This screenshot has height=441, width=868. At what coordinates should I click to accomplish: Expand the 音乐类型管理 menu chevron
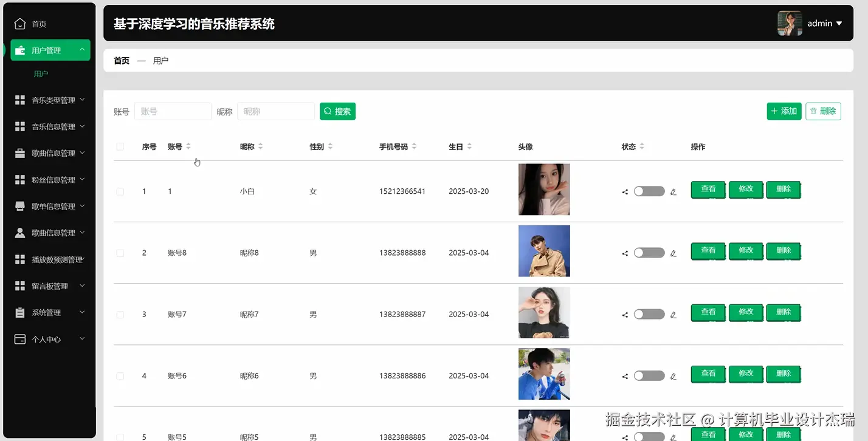click(82, 100)
